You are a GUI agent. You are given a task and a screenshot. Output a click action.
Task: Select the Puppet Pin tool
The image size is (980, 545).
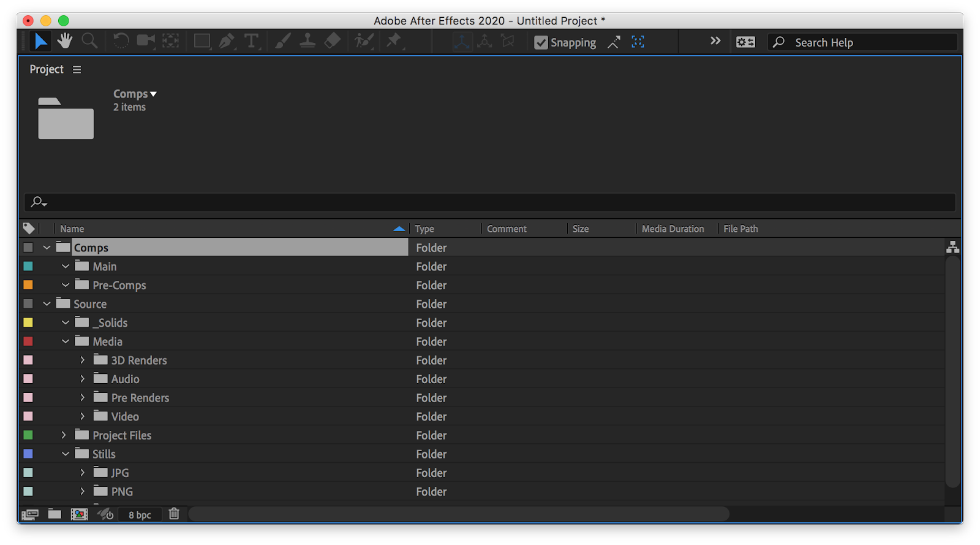click(x=394, y=41)
